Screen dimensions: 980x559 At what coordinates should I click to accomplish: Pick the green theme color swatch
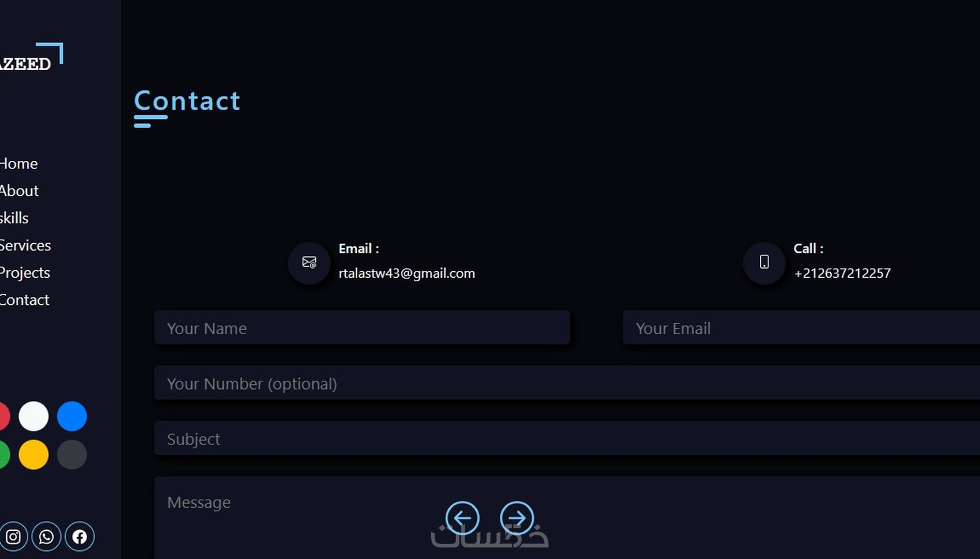pyautogui.click(x=5, y=455)
